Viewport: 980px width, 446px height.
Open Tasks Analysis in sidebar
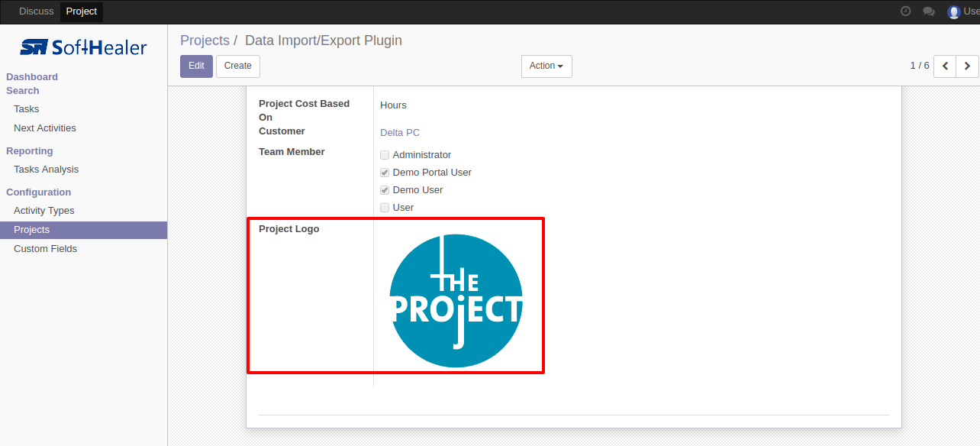[46, 170]
